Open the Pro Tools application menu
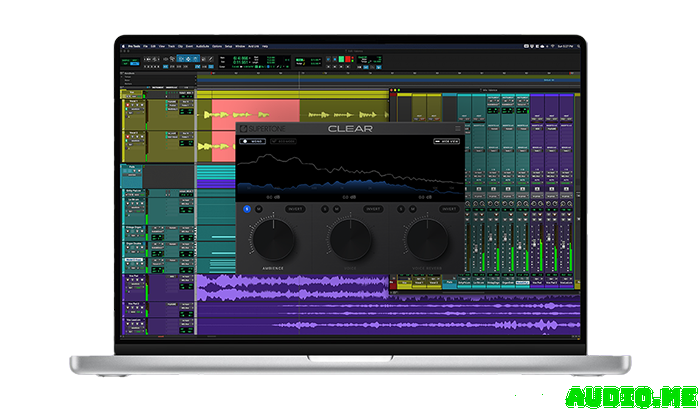The width and height of the screenshot is (700, 410). click(x=134, y=46)
